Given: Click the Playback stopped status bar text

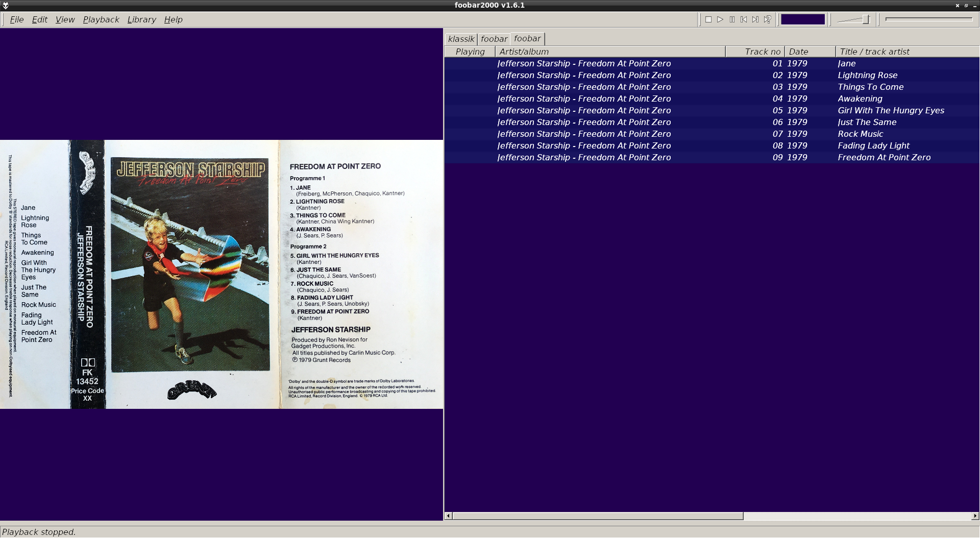Looking at the screenshot, I should pos(39,532).
